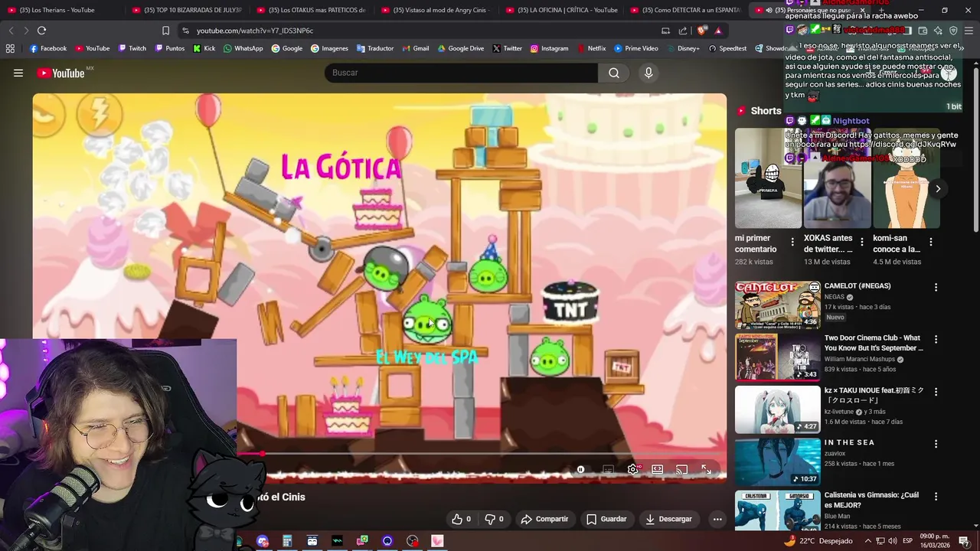Cast video with Chromecast icon

(681, 469)
